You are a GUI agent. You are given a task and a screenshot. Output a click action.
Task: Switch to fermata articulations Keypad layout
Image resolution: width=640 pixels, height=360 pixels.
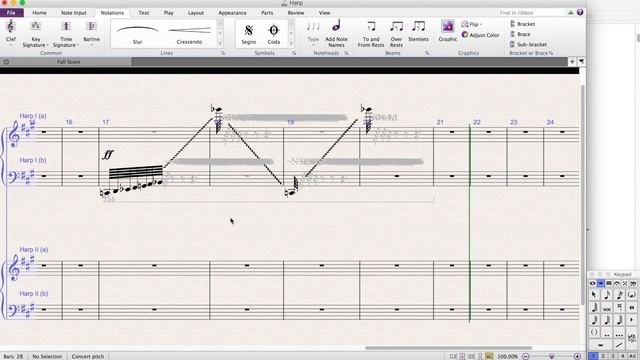click(617, 283)
